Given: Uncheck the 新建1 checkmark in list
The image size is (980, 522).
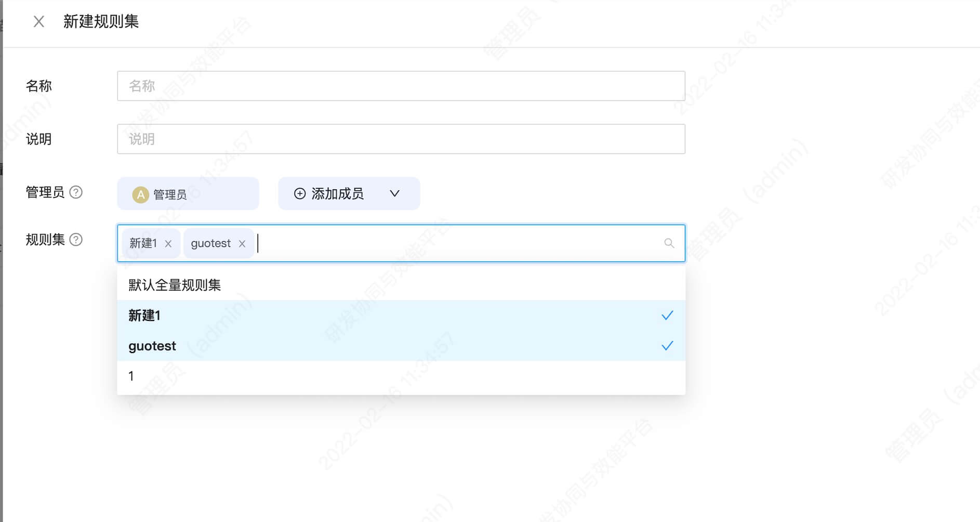Looking at the screenshot, I should (667, 316).
